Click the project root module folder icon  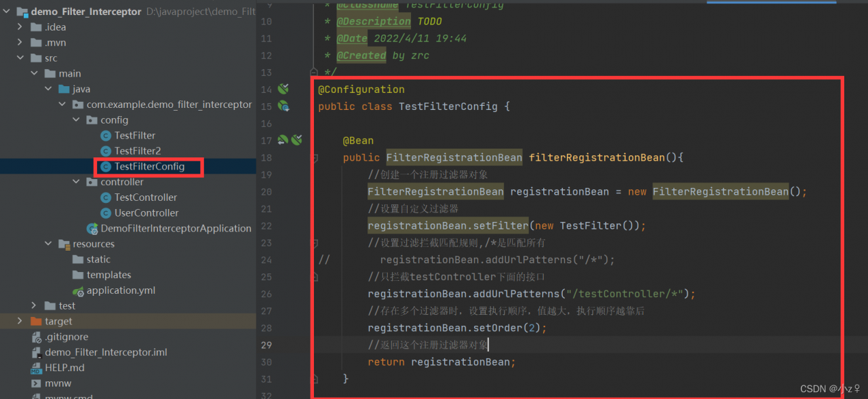22,12
